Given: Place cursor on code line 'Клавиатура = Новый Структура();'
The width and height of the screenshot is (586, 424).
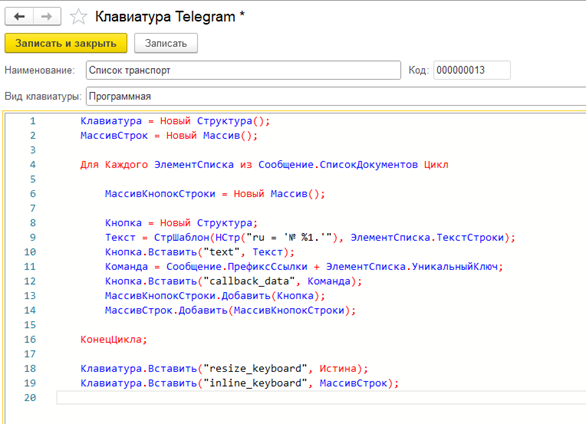Looking at the screenshot, I should (175, 121).
